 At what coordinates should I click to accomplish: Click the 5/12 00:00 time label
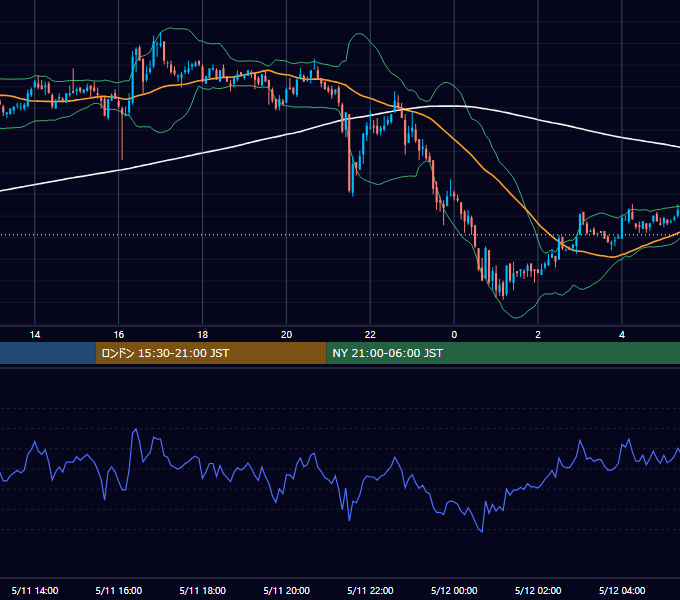click(454, 590)
